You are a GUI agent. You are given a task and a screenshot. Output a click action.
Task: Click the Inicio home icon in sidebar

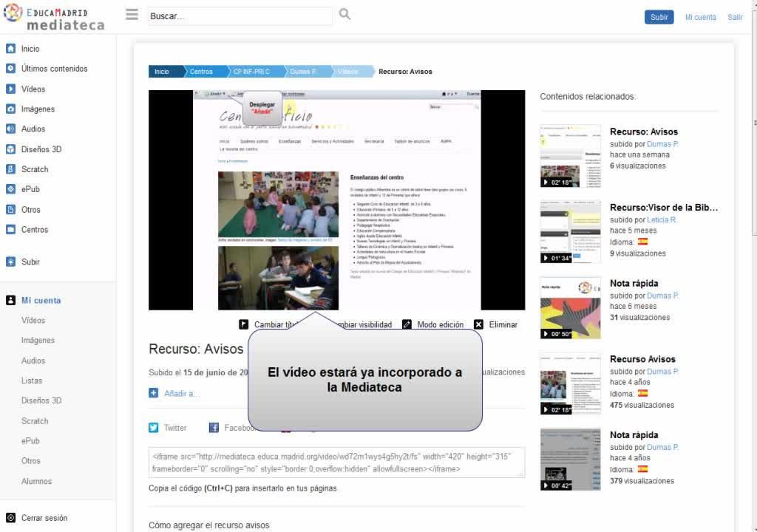10,48
